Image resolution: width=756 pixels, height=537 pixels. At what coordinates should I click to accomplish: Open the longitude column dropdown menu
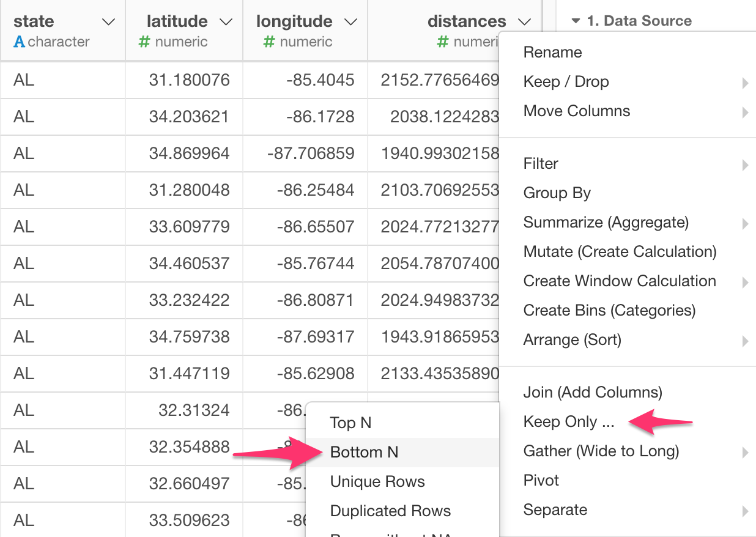[x=350, y=22]
